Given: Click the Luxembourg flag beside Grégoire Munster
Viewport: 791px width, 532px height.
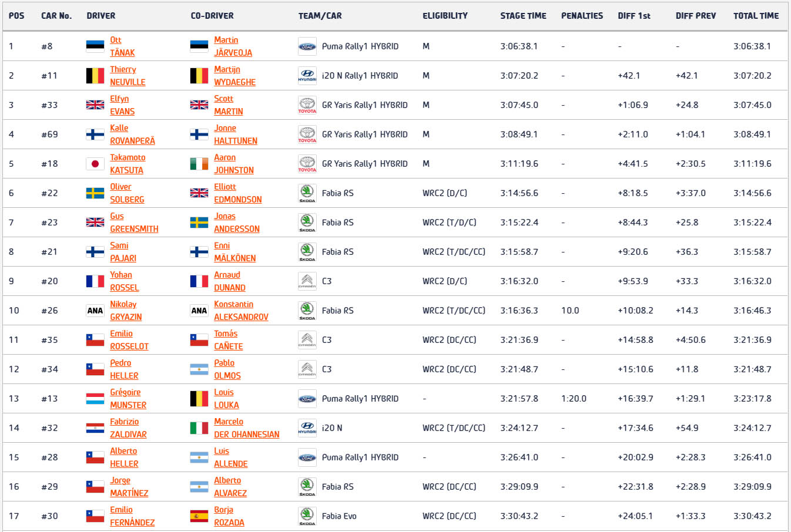Looking at the screenshot, I should pos(95,399).
